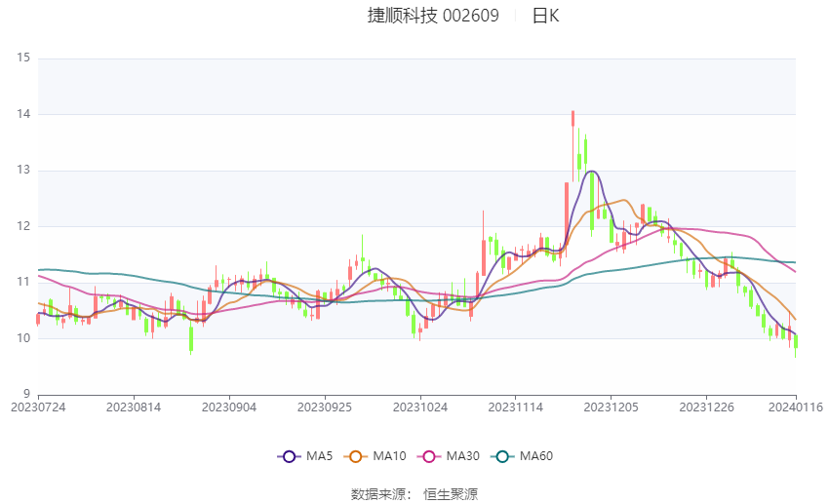Select the 20231205 date axis label
The image size is (829, 504).
612,407
